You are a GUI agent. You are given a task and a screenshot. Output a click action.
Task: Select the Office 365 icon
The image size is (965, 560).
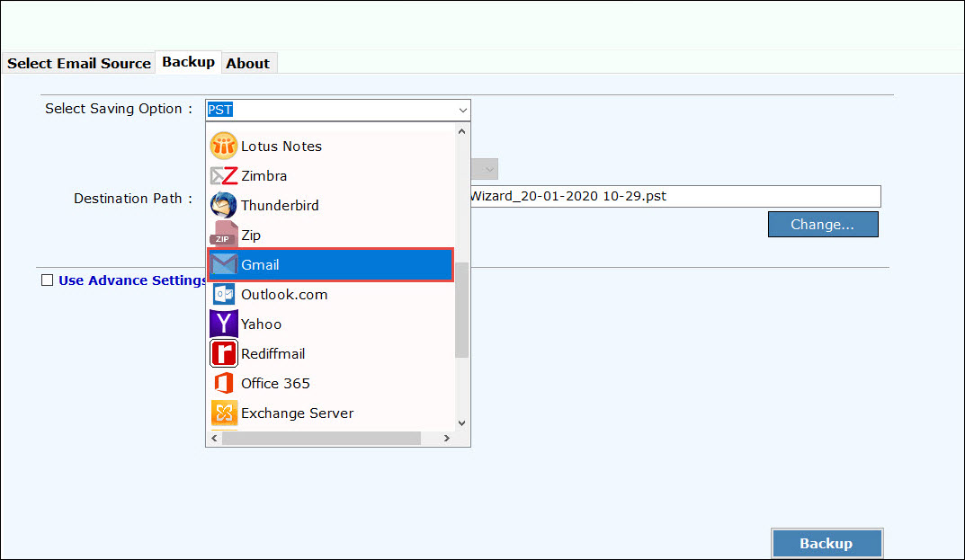(x=223, y=383)
